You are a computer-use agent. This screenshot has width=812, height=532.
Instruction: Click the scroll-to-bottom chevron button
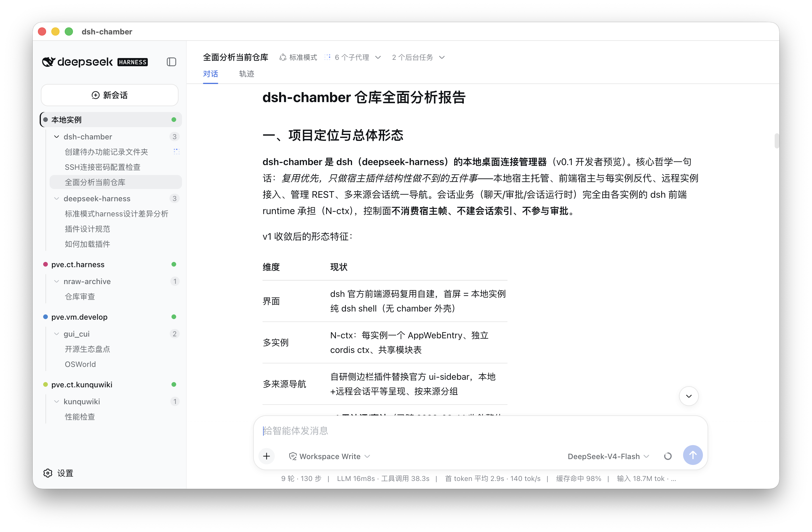point(689,396)
